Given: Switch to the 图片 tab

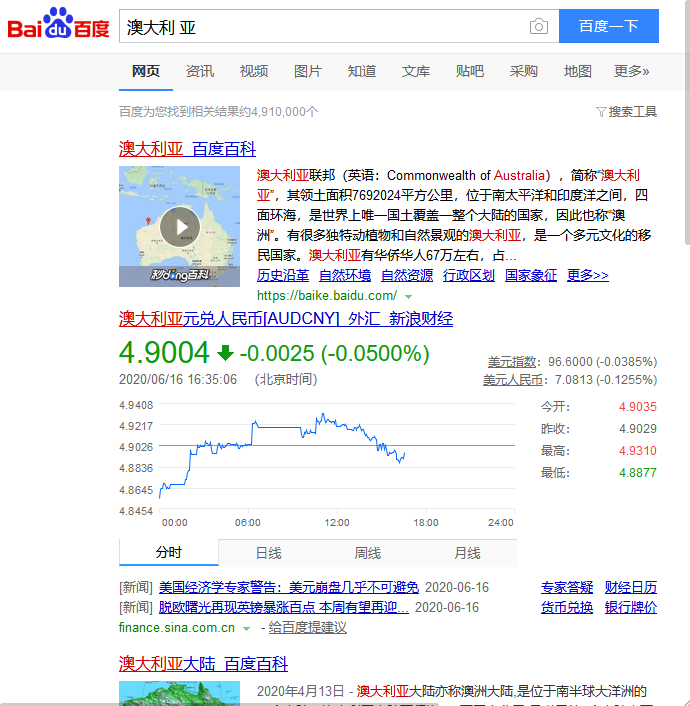Looking at the screenshot, I should 308,71.
